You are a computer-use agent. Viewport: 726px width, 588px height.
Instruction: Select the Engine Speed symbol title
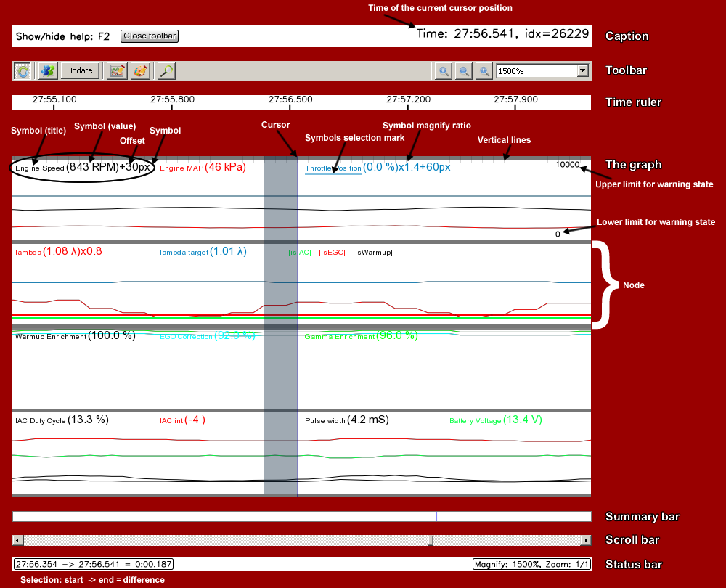pyautogui.click(x=38, y=168)
